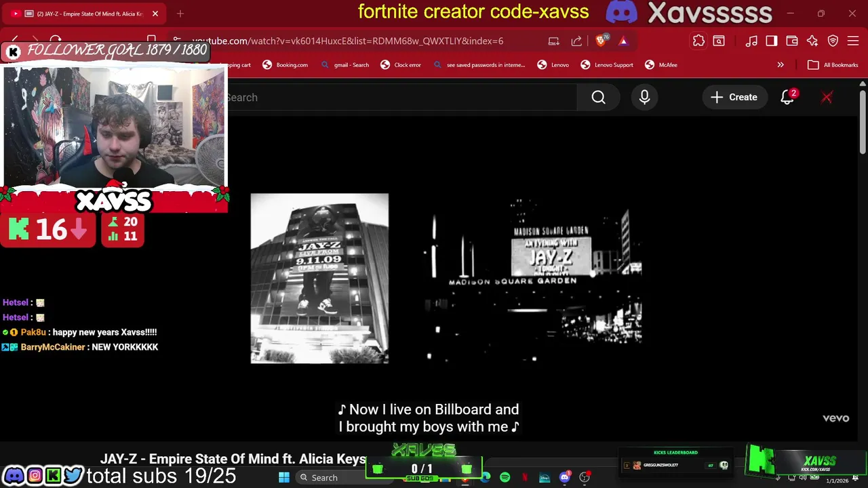Open the music note playlist icon
The height and width of the screenshot is (488, 868).
751,41
